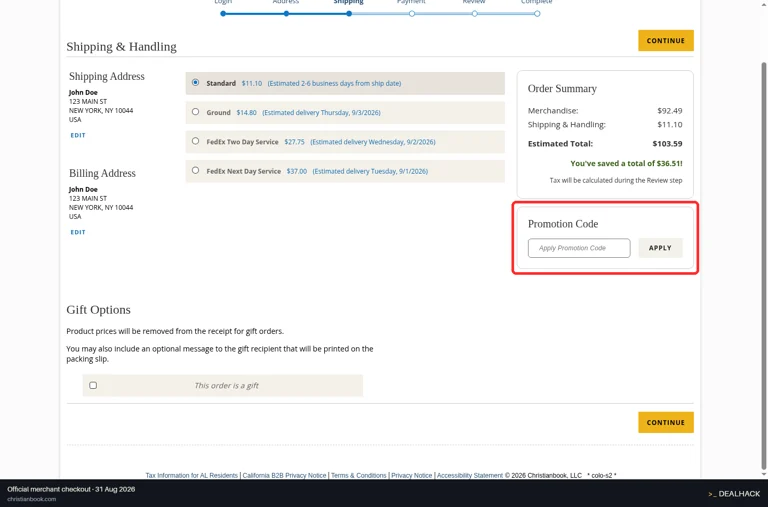Click the Order Summary heading
This screenshot has height=507, width=768.
click(562, 89)
